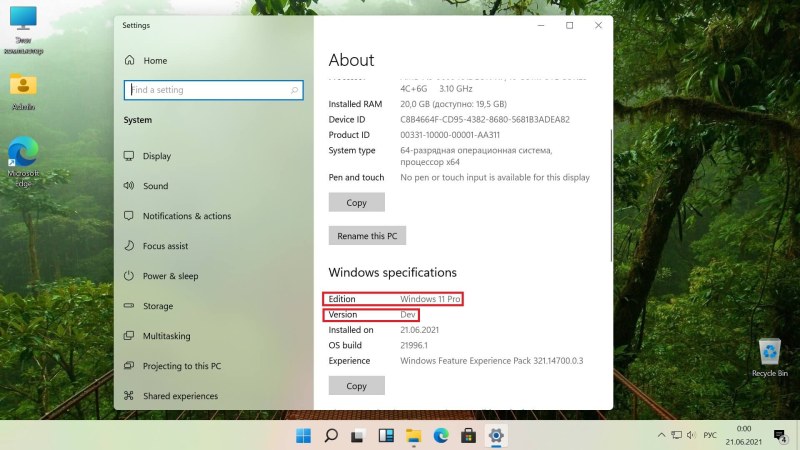Launch File Explorer from the taskbar

(x=412, y=435)
